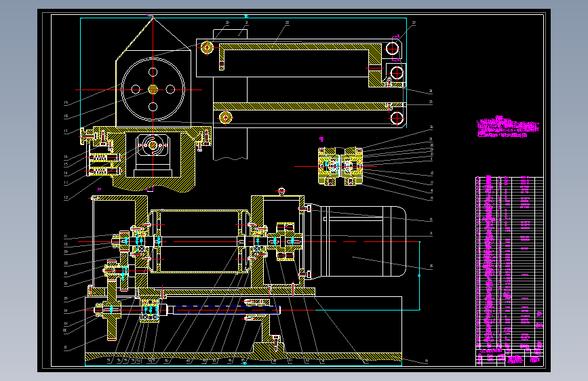Image resolution: width=588 pixels, height=381 pixels.
Task: Click callout number 18 on the left
Action: point(66,117)
